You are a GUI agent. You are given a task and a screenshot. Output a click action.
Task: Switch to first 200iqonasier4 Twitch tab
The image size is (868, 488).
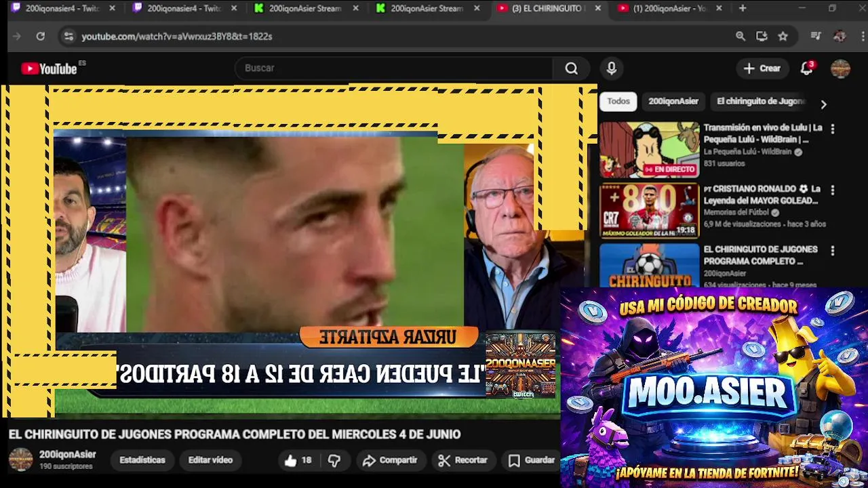pos(63,9)
